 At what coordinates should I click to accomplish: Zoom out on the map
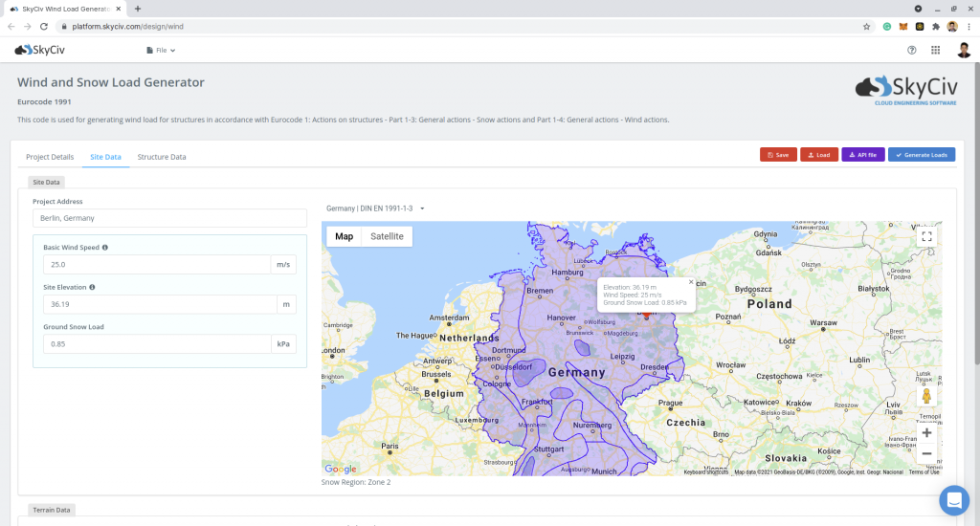(x=925, y=453)
